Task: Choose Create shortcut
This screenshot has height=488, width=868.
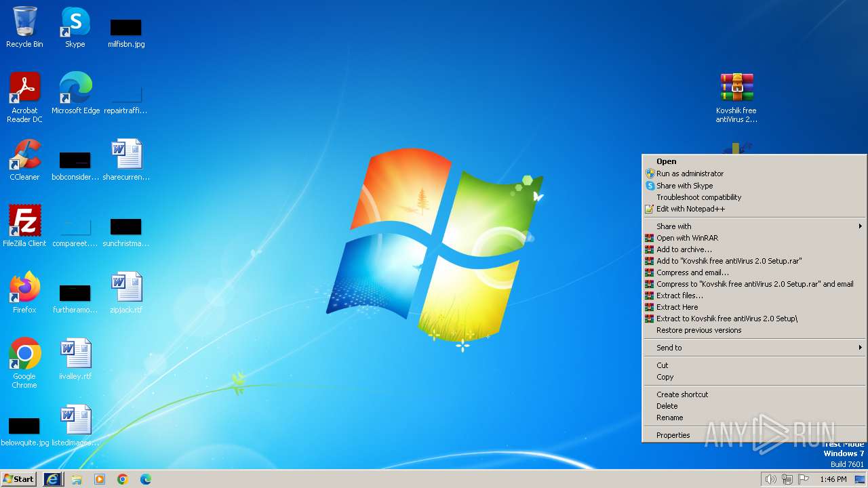Action: (754, 394)
